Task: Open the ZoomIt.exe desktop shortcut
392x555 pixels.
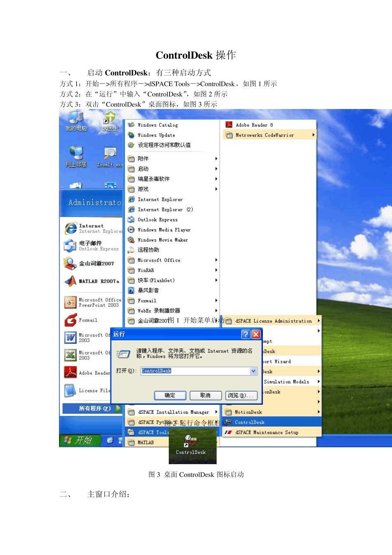Action: click(109, 157)
